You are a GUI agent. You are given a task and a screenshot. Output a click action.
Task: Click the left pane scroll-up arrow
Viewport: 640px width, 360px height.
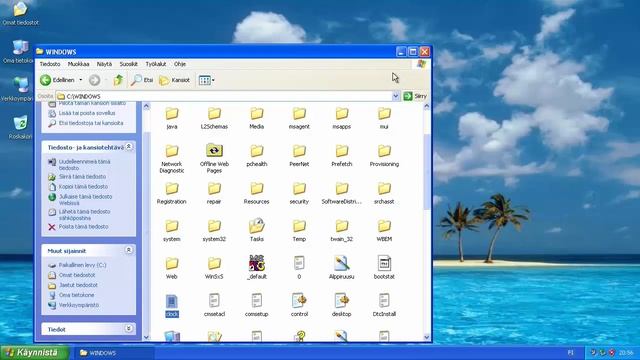(147, 106)
